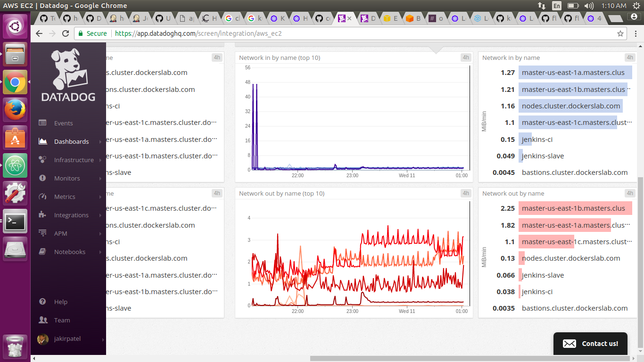Select the Integrations menu item

point(71,215)
